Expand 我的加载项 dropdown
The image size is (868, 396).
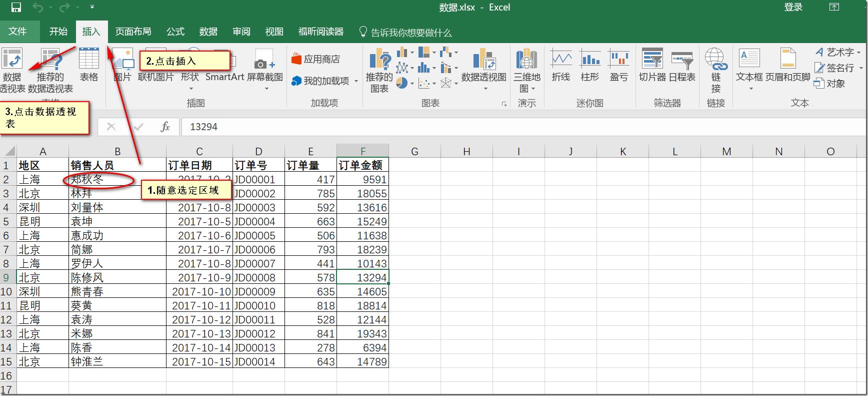tap(356, 81)
